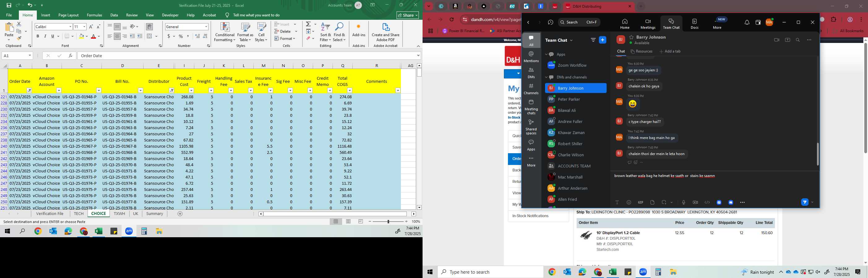Click the AutoSum sigma icon

(308, 24)
